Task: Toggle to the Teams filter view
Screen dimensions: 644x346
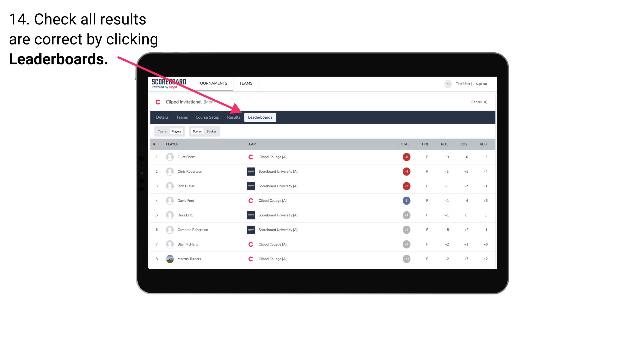Action: 162,131
